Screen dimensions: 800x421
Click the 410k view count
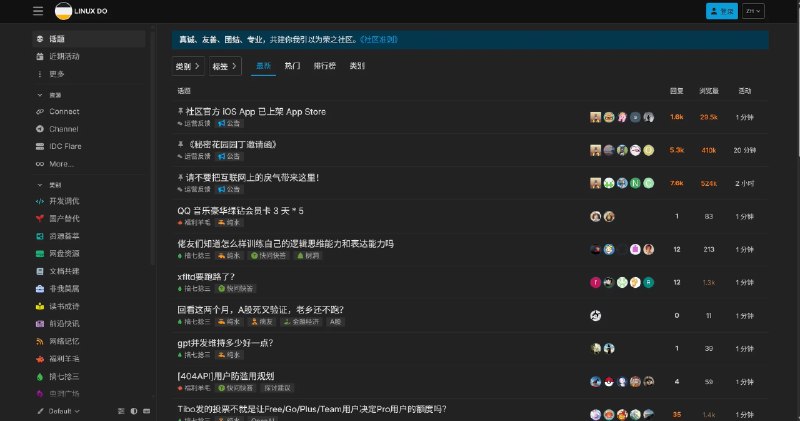point(709,150)
